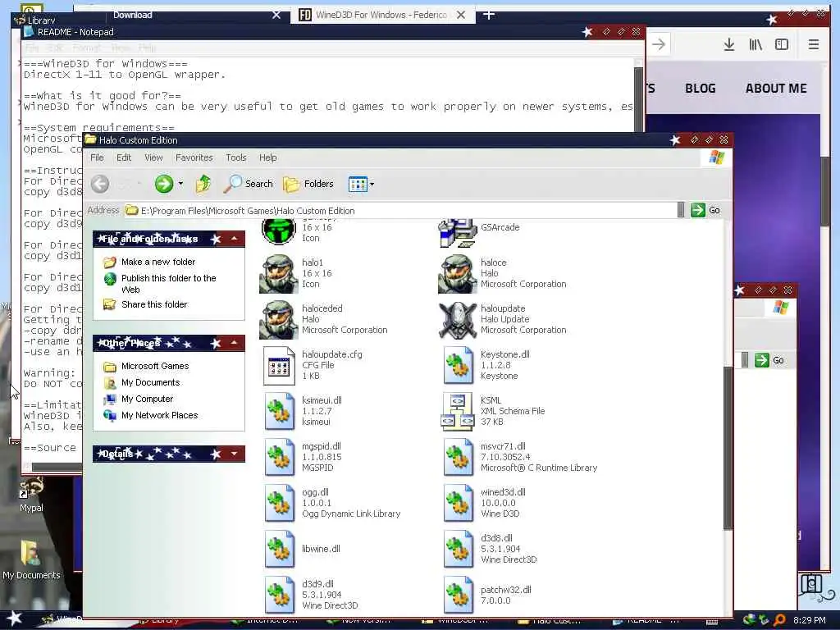This screenshot has height=630, width=840.
Task: Expand the Details panel
Action: (234, 454)
